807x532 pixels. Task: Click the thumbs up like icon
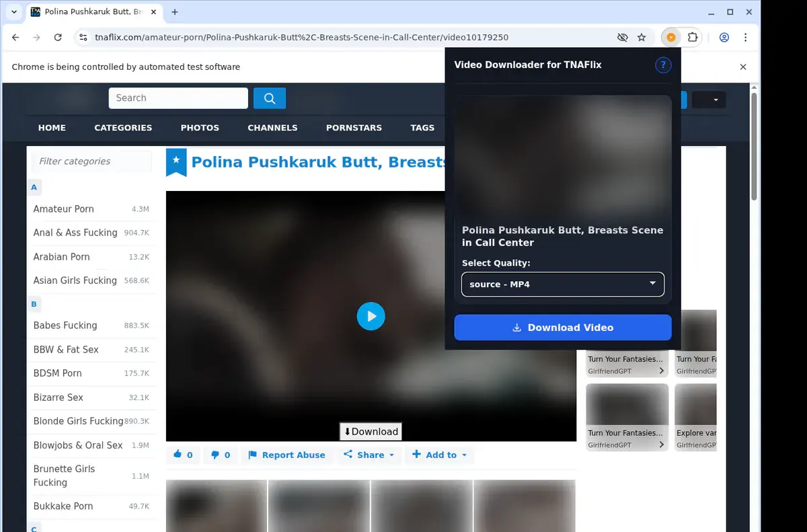point(178,455)
